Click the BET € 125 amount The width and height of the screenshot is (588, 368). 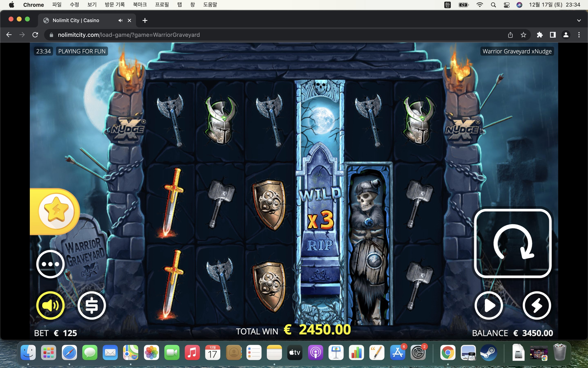[x=56, y=333]
